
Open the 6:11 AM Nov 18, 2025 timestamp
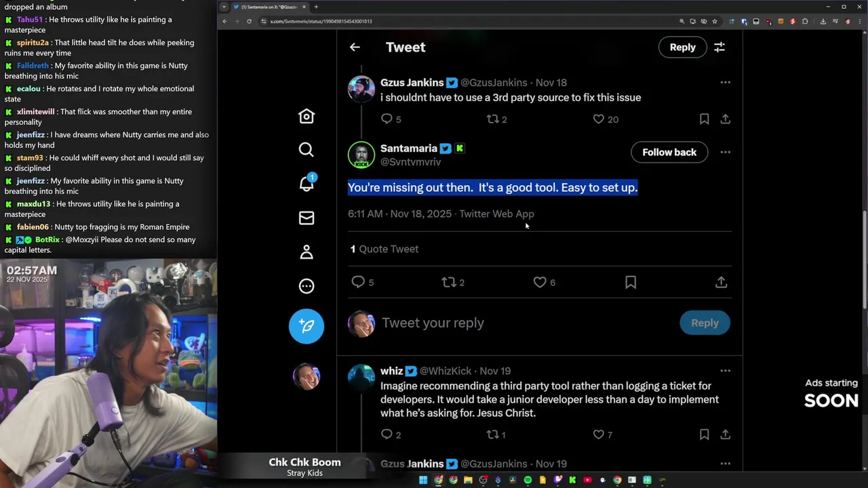click(399, 214)
